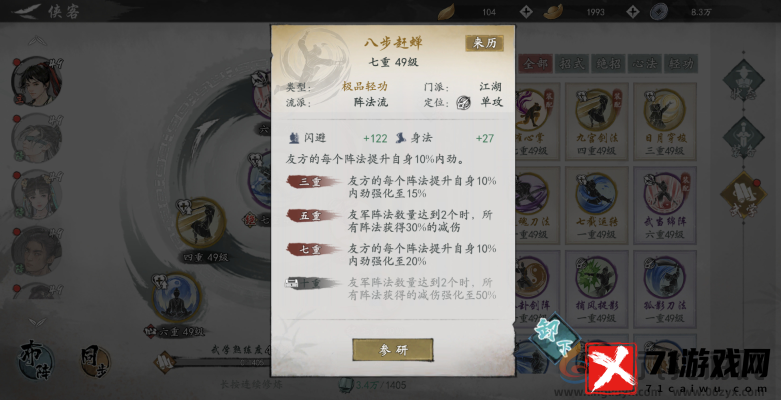Screen dimensions: 781x400
Task: Select the 九宫剑法 skill card
Action: pyautogui.click(x=596, y=121)
